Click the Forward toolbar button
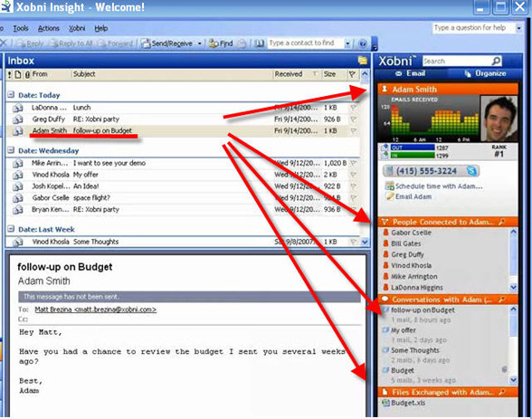The image size is (532, 419). 115,43
